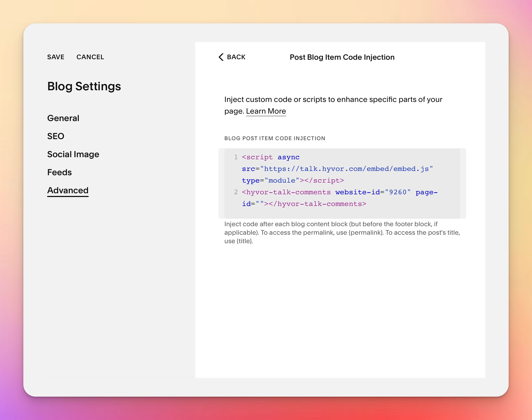Screen dimensions: 532x420
Task: Click the Inject custom code intro text
Action: 333,105
